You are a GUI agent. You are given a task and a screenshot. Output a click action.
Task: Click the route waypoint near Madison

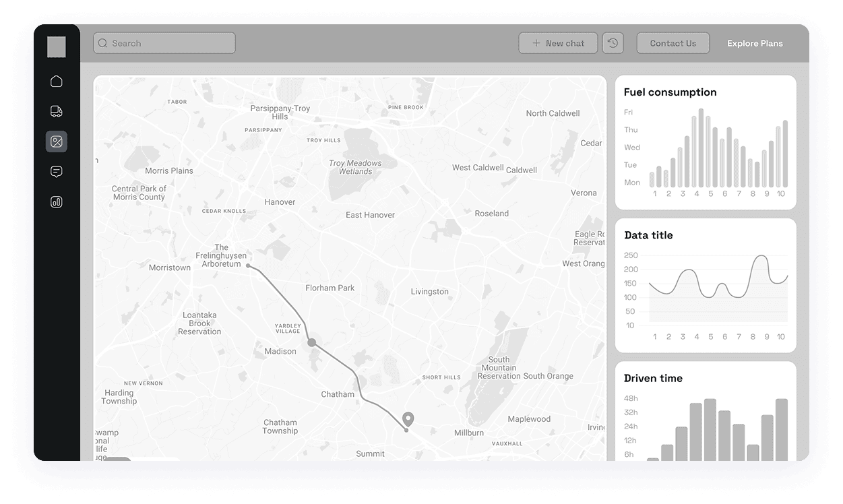312,342
